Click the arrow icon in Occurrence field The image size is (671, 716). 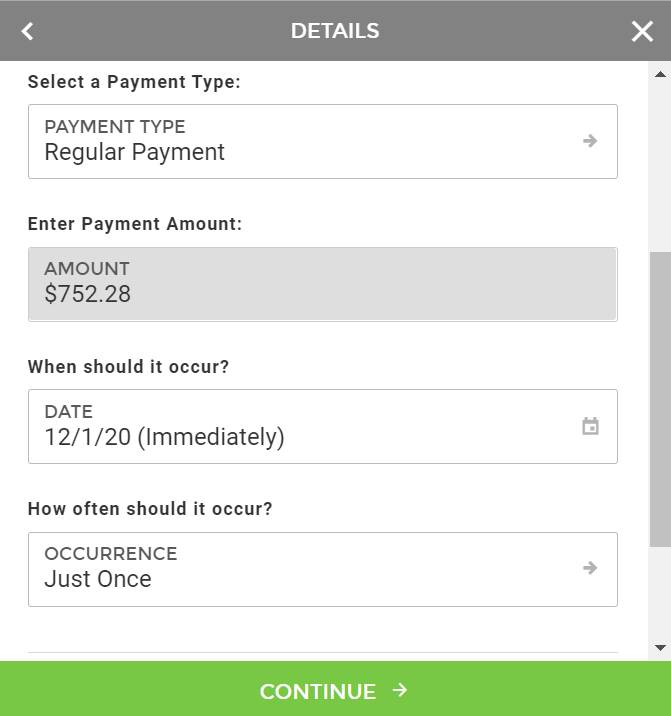tap(590, 568)
